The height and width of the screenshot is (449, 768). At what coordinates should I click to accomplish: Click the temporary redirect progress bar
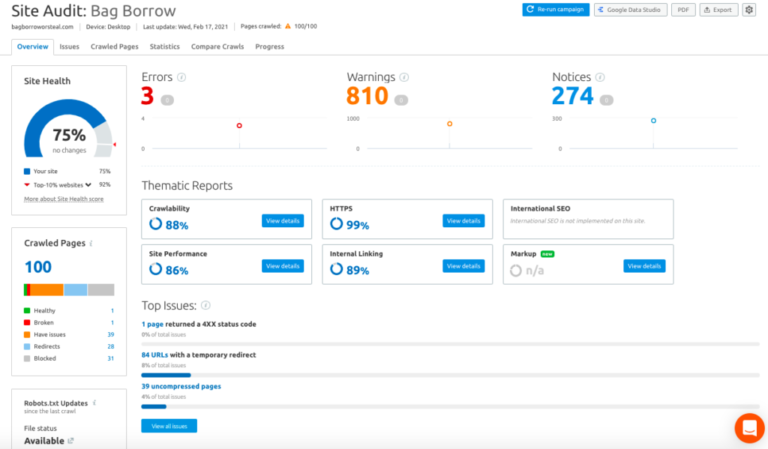(x=450, y=375)
